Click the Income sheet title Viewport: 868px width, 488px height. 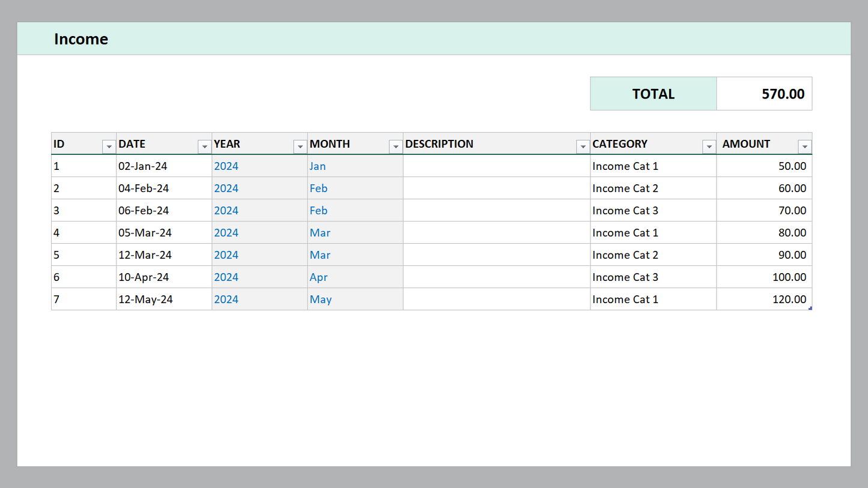pyautogui.click(x=81, y=39)
